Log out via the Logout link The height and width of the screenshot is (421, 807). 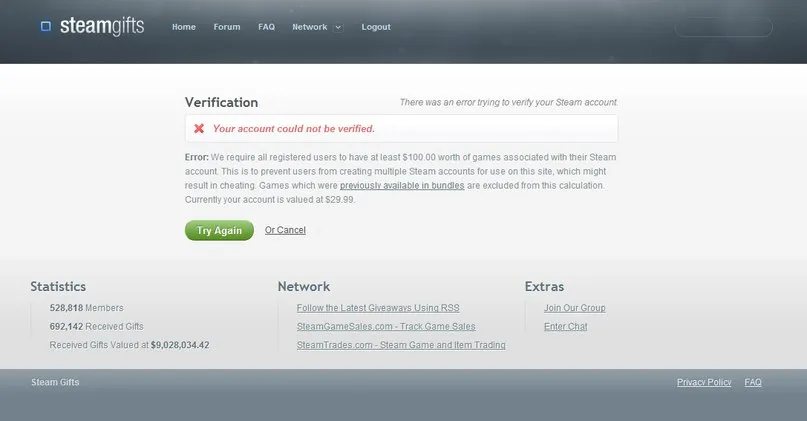coord(376,27)
